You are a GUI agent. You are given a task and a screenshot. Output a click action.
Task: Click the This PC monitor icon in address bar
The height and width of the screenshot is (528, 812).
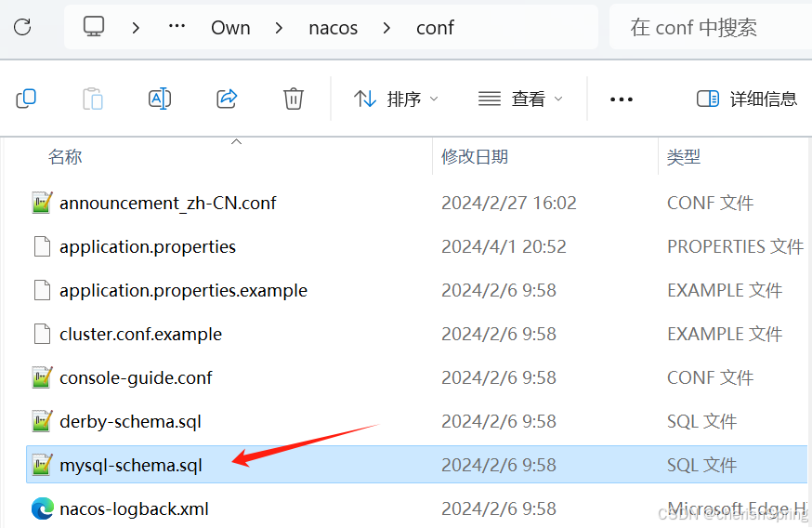(x=94, y=26)
